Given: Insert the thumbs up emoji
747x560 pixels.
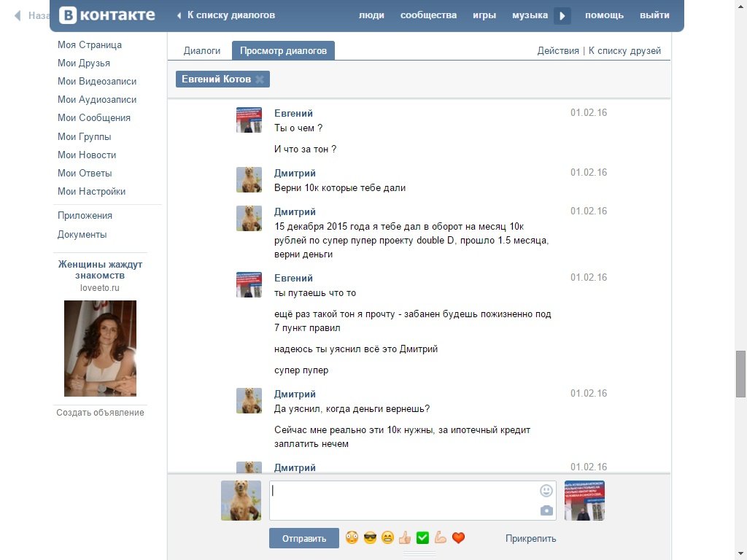Looking at the screenshot, I should (x=405, y=538).
